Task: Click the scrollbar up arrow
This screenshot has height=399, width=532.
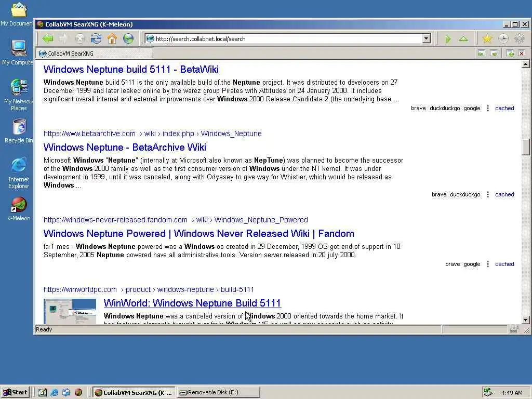Action: (526, 64)
